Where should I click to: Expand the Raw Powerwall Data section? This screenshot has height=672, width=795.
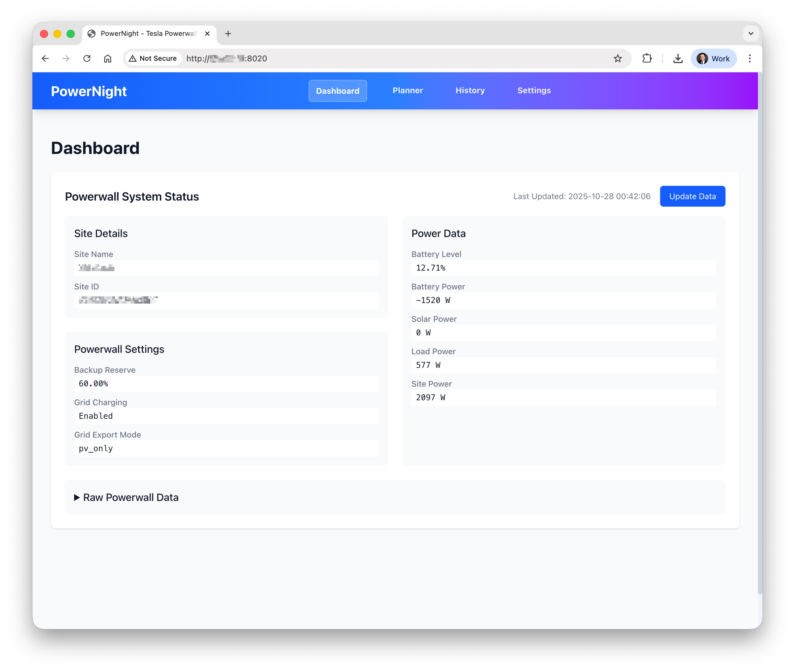pos(127,497)
